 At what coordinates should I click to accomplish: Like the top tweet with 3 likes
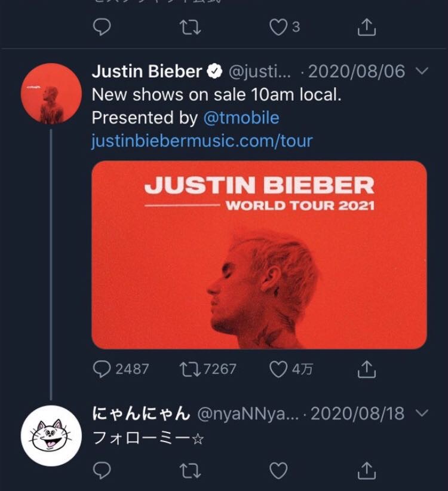[279, 27]
